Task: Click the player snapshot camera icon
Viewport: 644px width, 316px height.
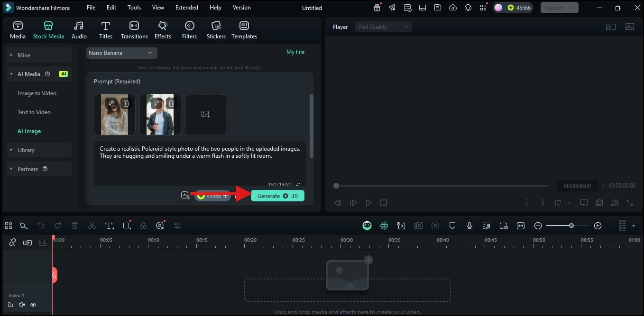Action: coord(599,203)
